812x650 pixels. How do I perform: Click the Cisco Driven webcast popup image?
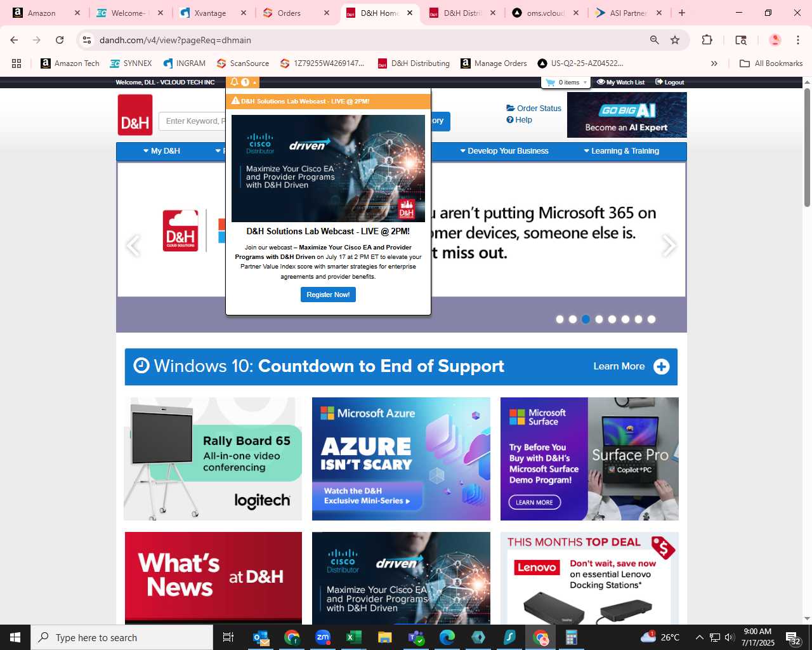coord(328,168)
